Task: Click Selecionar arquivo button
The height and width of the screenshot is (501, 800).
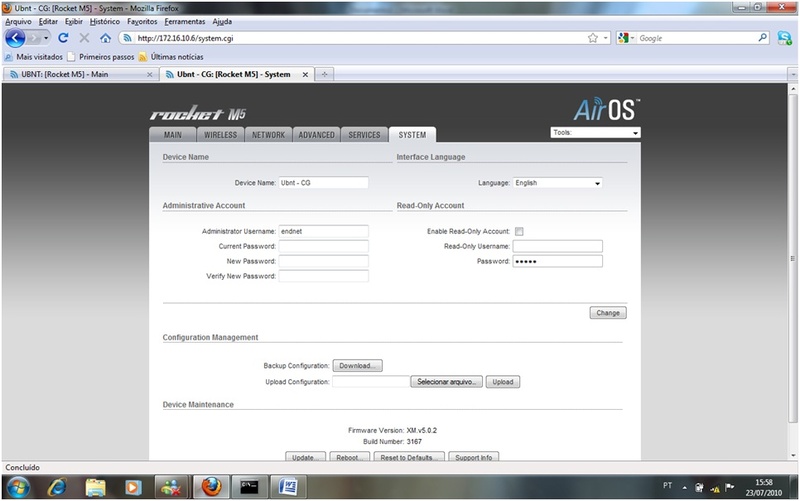Action: (446, 382)
